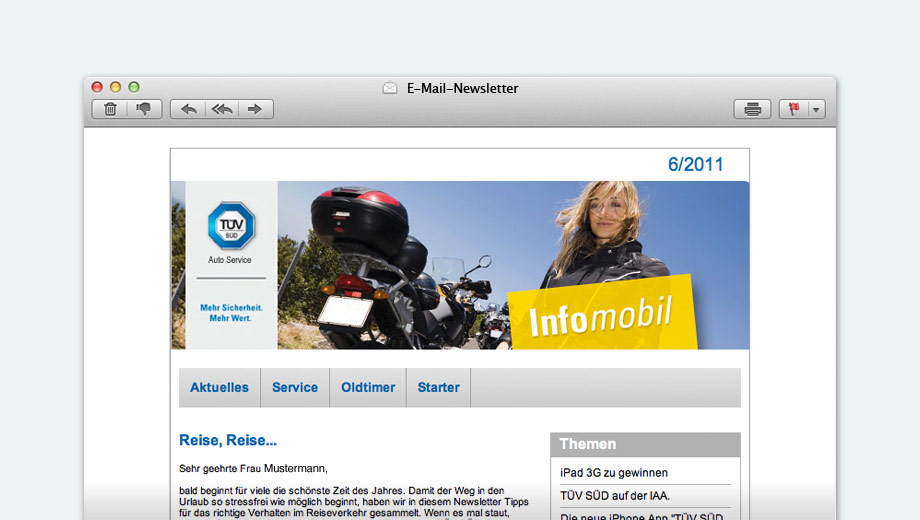Minimize the window with the yellow button

(x=116, y=87)
